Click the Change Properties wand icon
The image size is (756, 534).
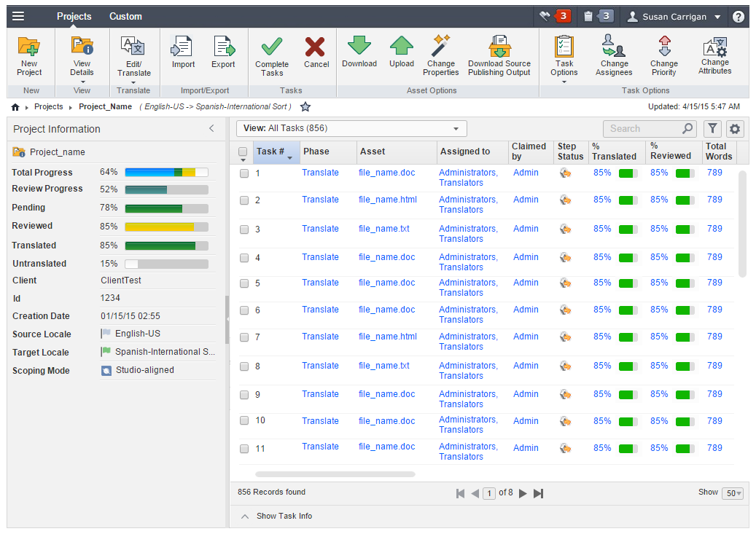pos(441,46)
